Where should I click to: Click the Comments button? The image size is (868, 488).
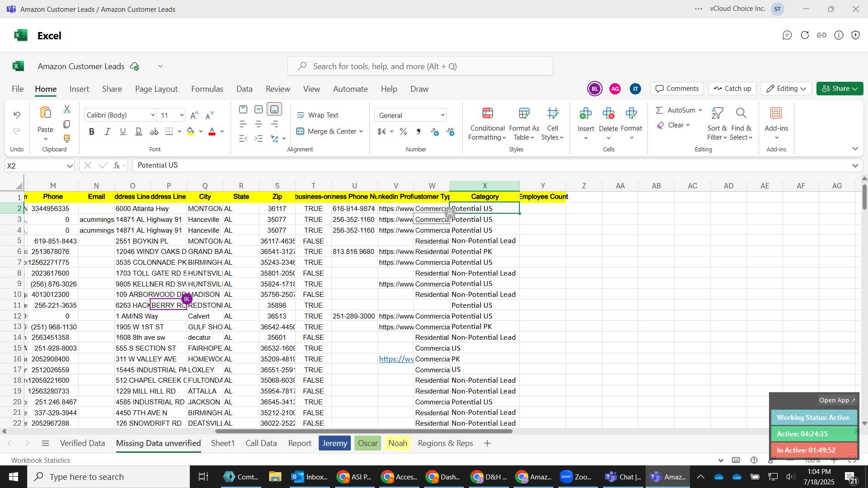677,89
